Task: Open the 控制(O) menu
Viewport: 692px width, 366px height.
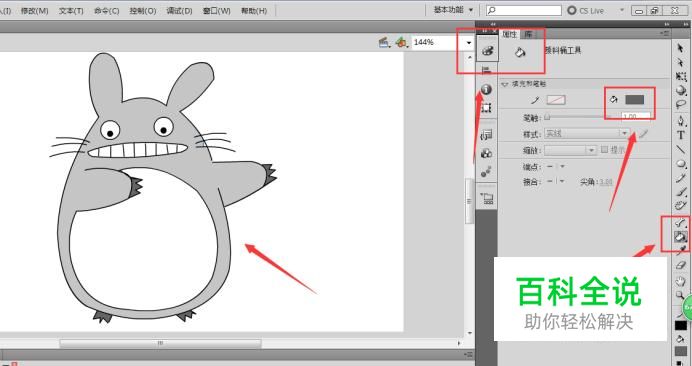Action: tap(143, 11)
